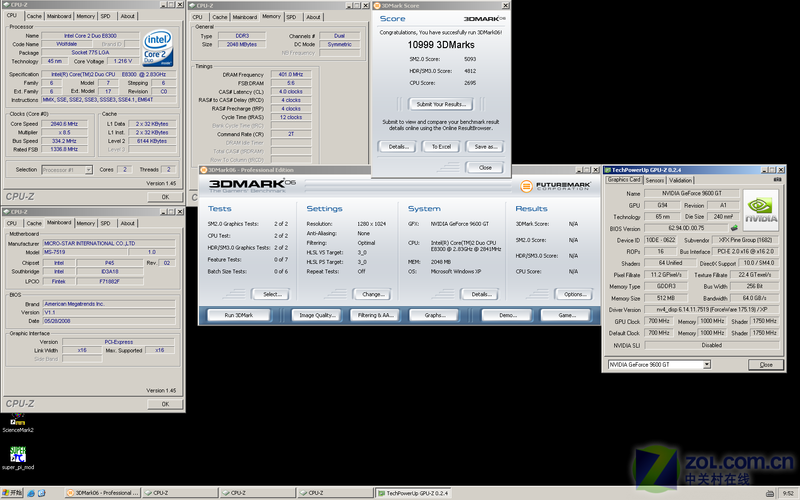This screenshot has height=500, width=800.
Task: Click the GPU-Z driver version field
Action: 711,309
